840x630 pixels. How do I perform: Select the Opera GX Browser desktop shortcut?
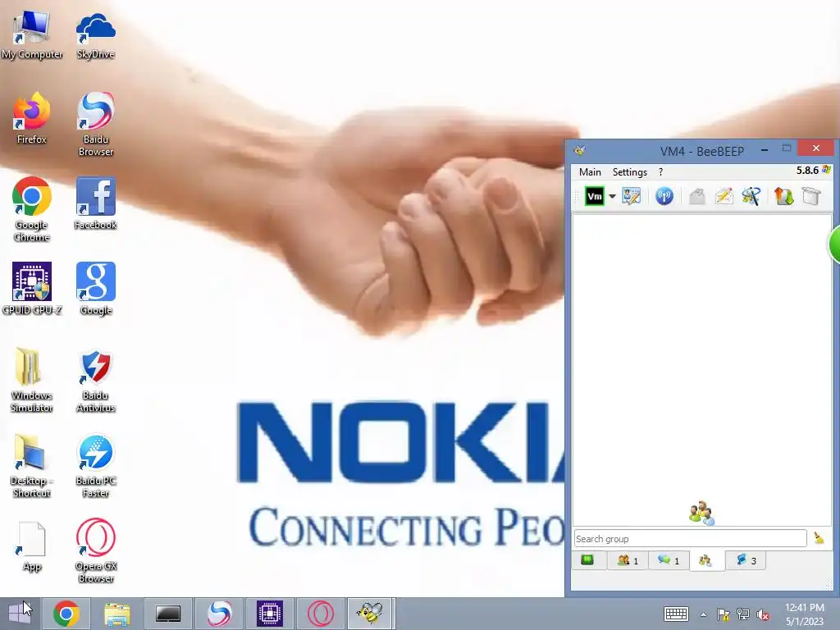tap(95, 550)
